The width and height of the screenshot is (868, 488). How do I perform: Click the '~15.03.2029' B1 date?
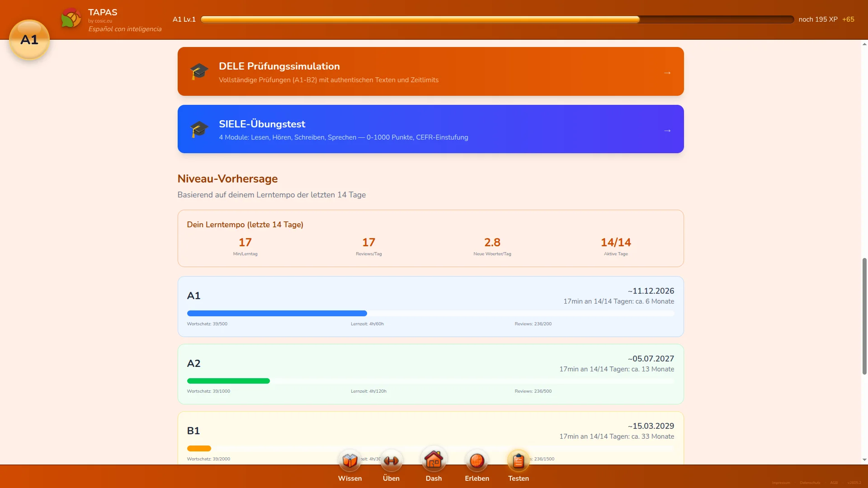pos(651,426)
